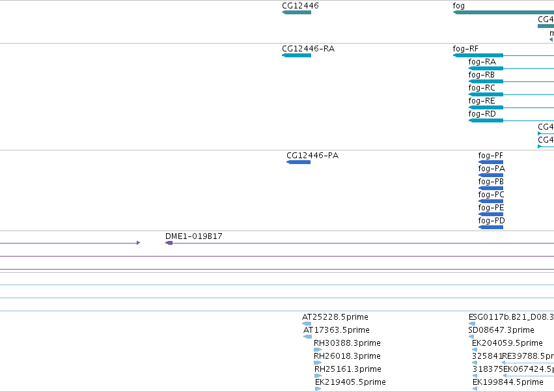This screenshot has height=392, width=554.
Task: Click the RE39788 EST label
Action: [x=528, y=356]
